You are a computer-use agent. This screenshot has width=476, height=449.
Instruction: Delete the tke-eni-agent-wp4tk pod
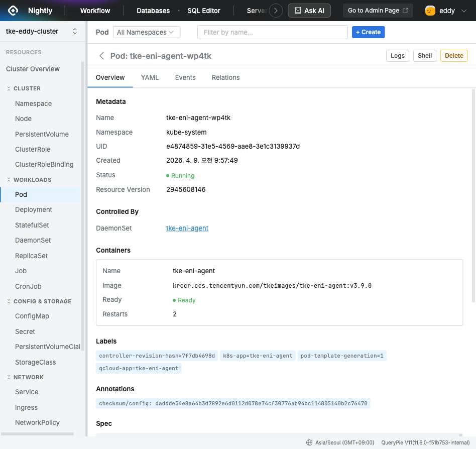pos(454,56)
